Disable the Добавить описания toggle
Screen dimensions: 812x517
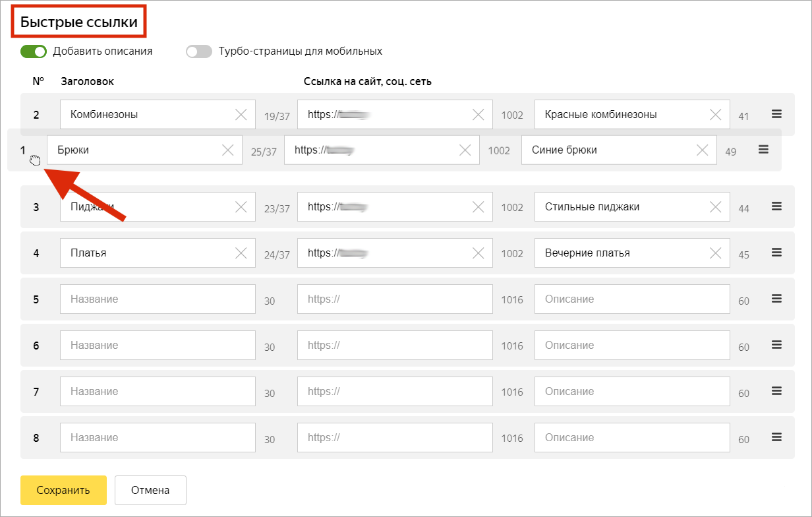pos(34,51)
